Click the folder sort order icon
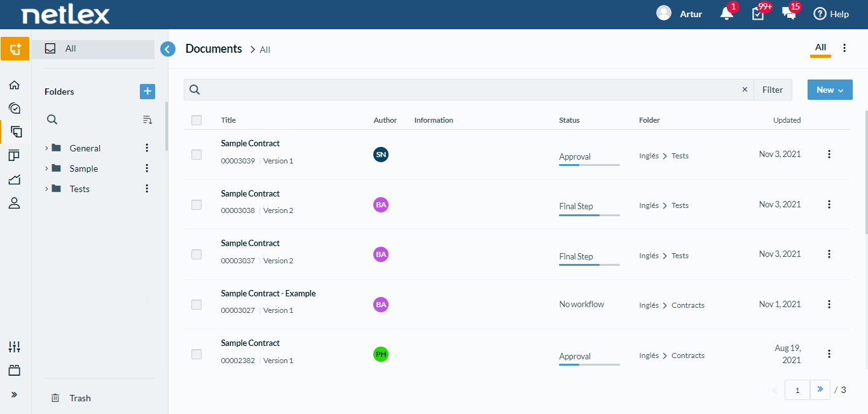 (148, 120)
